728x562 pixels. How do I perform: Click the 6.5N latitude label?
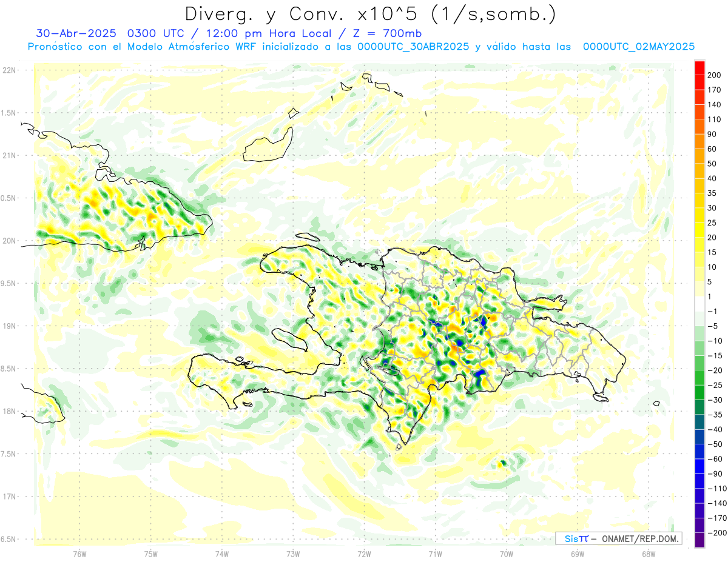point(9,539)
